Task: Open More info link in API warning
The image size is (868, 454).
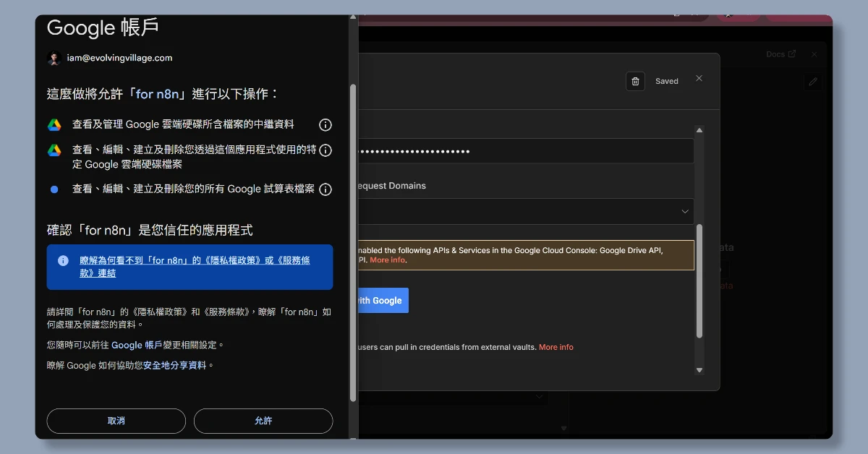Action: (x=387, y=260)
